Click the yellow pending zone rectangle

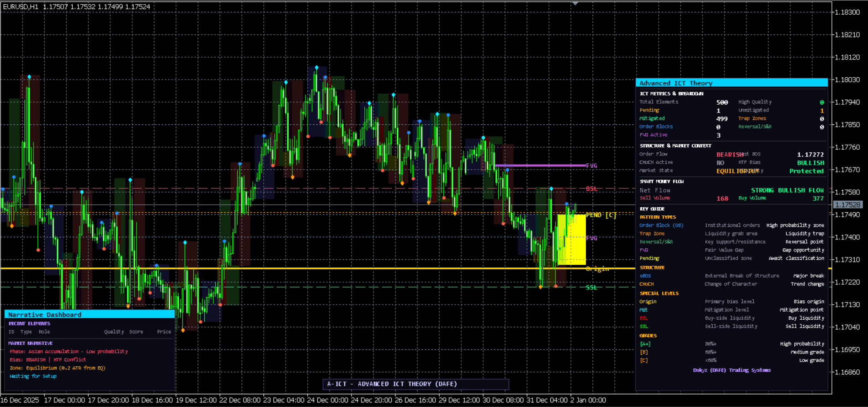(x=571, y=240)
